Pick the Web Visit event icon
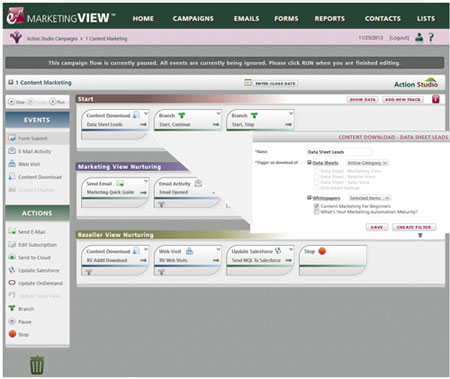The image size is (450, 379). [12, 164]
